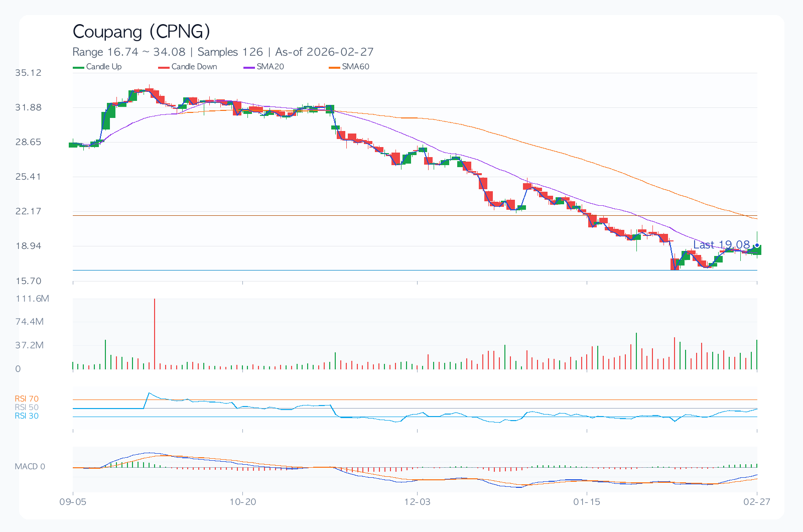Image resolution: width=803 pixels, height=532 pixels.
Task: Click the Coupang (CPNG) chart title
Action: pos(141,32)
